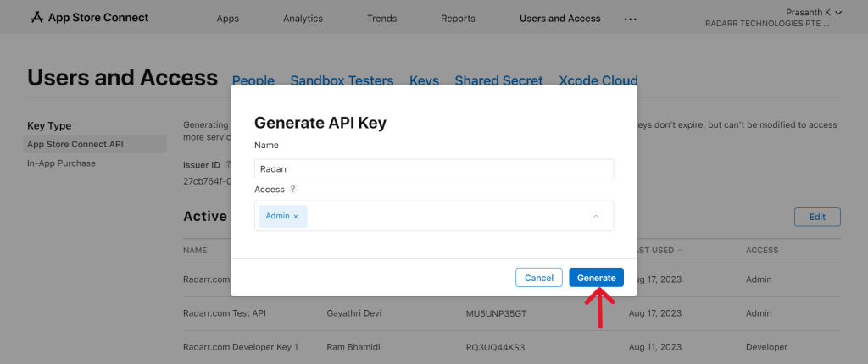The image size is (868, 364).
Task: Click the RADARR TECHNOLOGIES PTE team name
Action: 766,25
